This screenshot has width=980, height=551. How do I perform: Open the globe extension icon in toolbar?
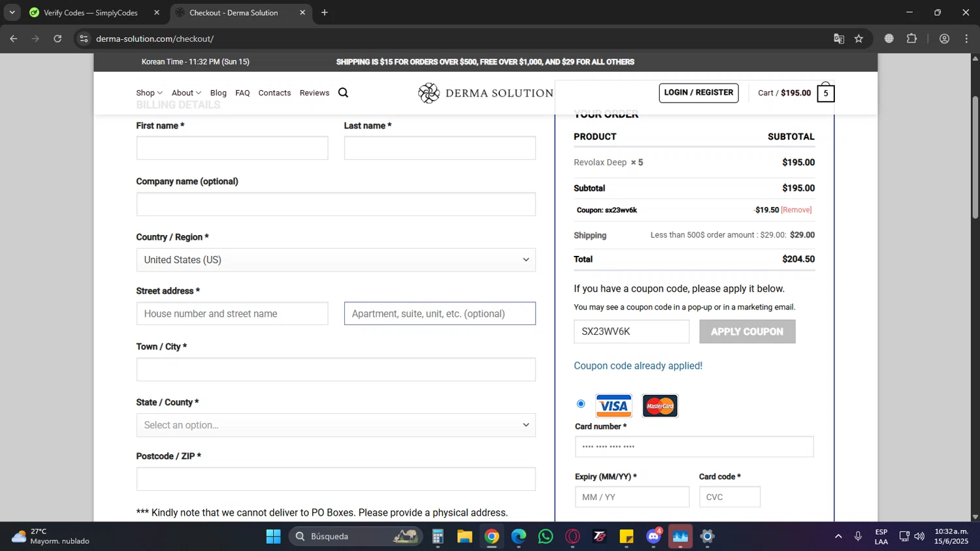pyautogui.click(x=889, y=39)
